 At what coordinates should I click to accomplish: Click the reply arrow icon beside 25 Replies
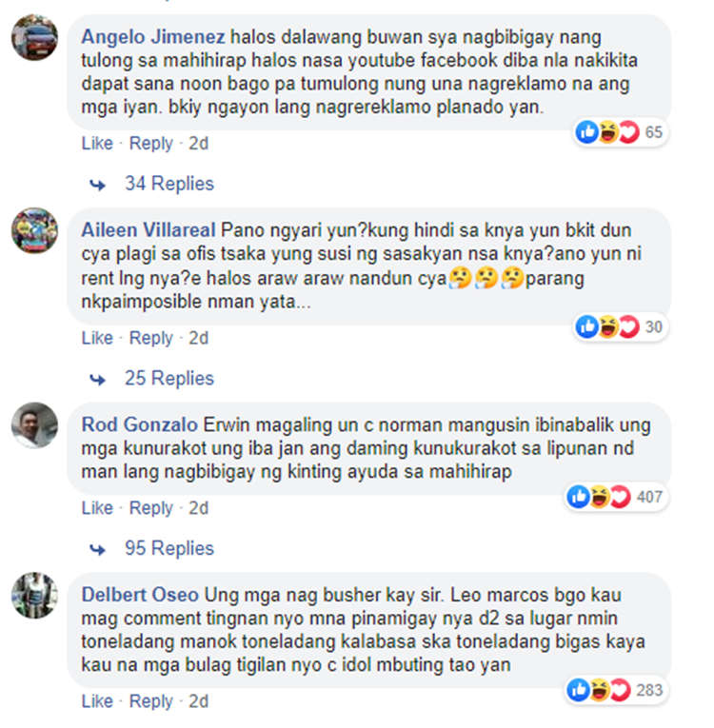[97, 380]
